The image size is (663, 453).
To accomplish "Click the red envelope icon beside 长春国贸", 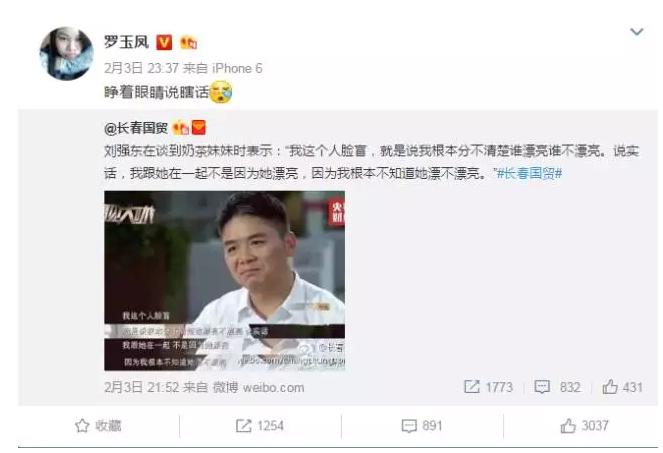I will pyautogui.click(x=199, y=127).
